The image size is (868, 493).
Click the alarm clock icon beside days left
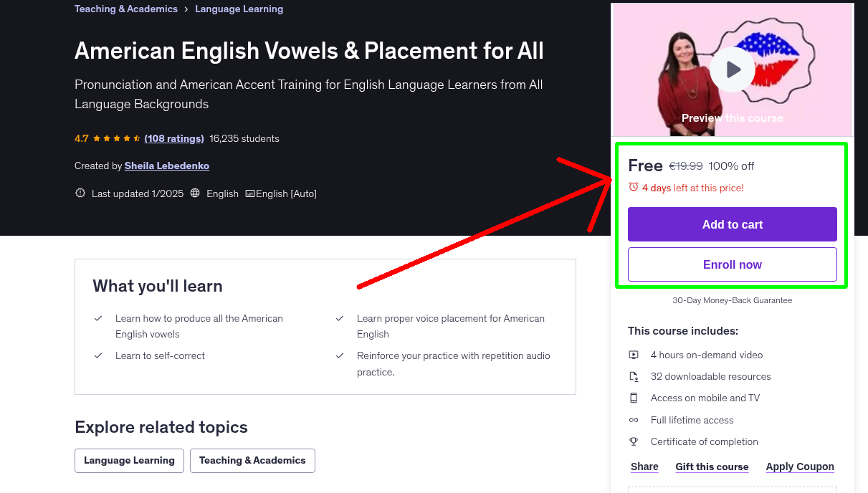click(633, 187)
